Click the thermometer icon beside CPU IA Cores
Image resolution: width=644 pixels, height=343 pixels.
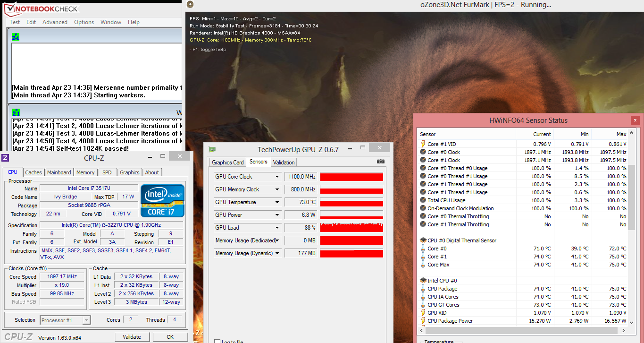423,297
